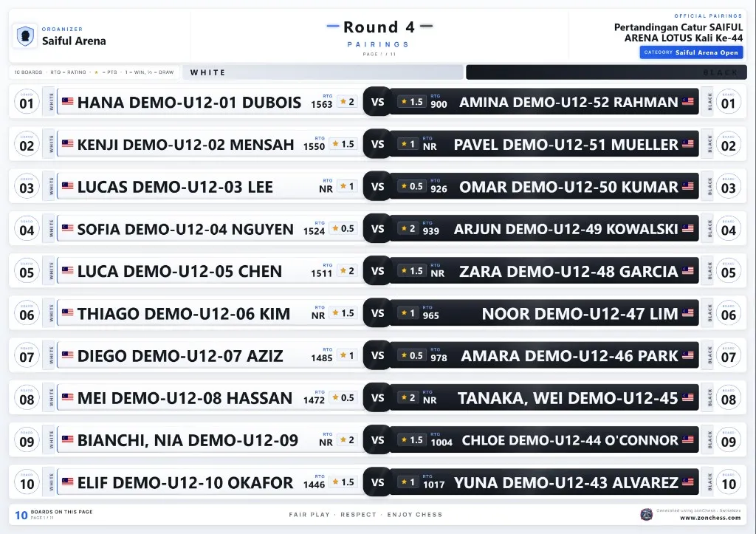Click the tournament title Pertandingan Catur SAIFUL ARENA

click(678, 32)
